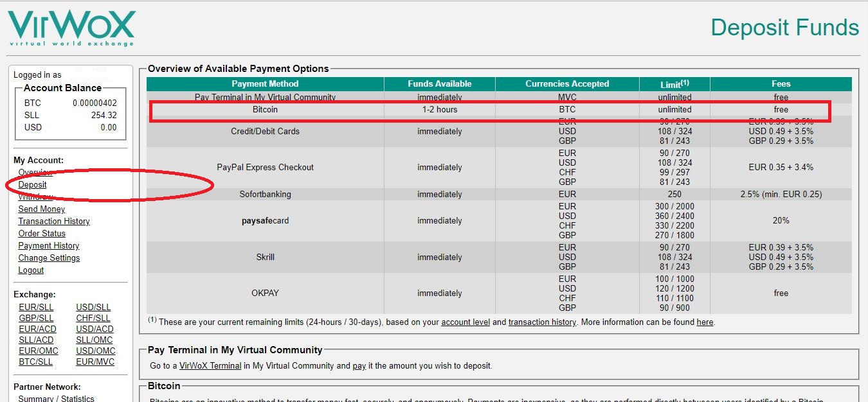Click the '1-2 hours' Bitcoin funds cell
The width and height of the screenshot is (868, 402).
coord(440,110)
